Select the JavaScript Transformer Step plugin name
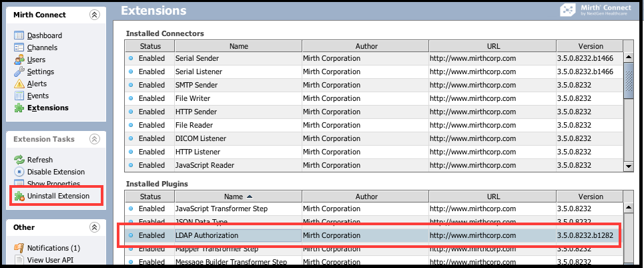This screenshot has height=268, width=644. point(222,209)
